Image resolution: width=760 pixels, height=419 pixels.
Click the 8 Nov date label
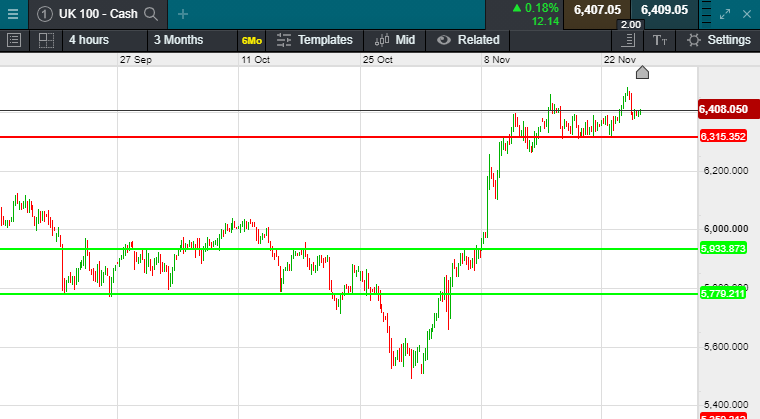pyautogui.click(x=497, y=60)
